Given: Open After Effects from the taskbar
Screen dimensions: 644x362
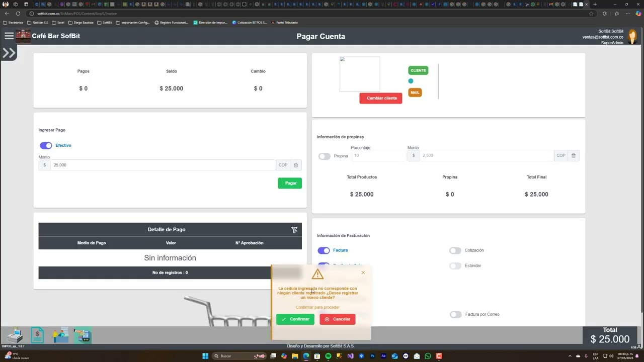Looking at the screenshot, I should tap(384, 356).
